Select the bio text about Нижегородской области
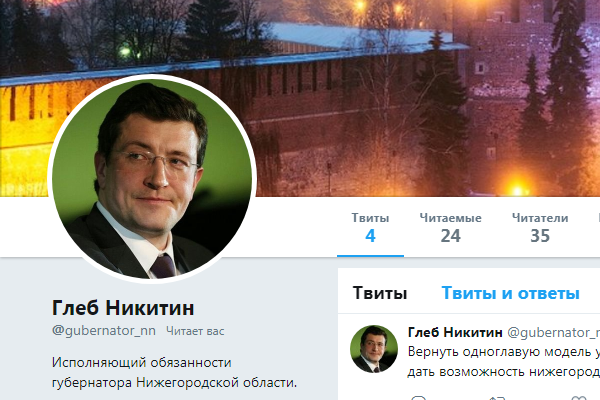 pos(174,372)
